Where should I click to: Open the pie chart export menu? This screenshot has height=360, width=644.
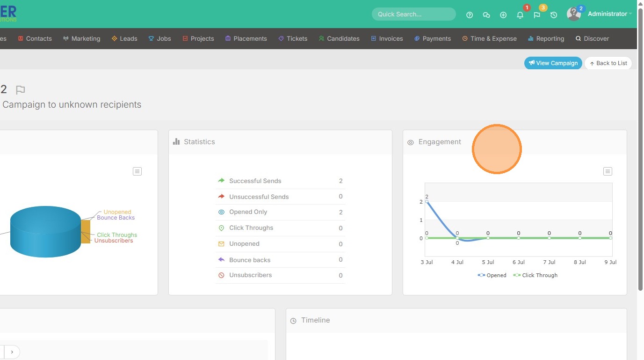[137, 171]
